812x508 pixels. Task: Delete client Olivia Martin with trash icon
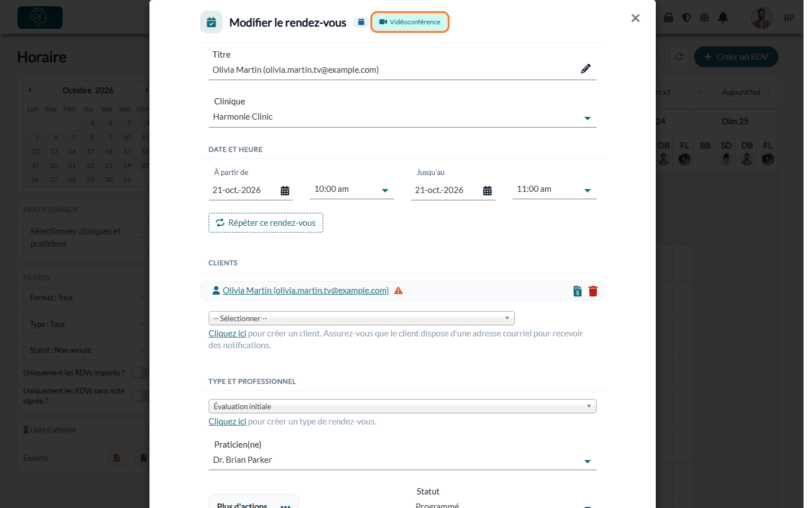point(593,291)
